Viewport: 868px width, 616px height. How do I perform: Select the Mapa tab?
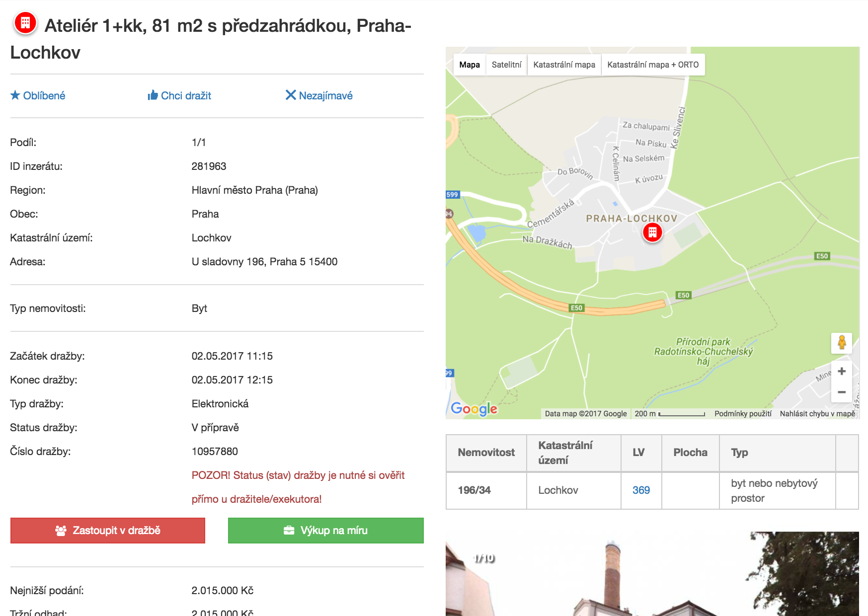(470, 65)
